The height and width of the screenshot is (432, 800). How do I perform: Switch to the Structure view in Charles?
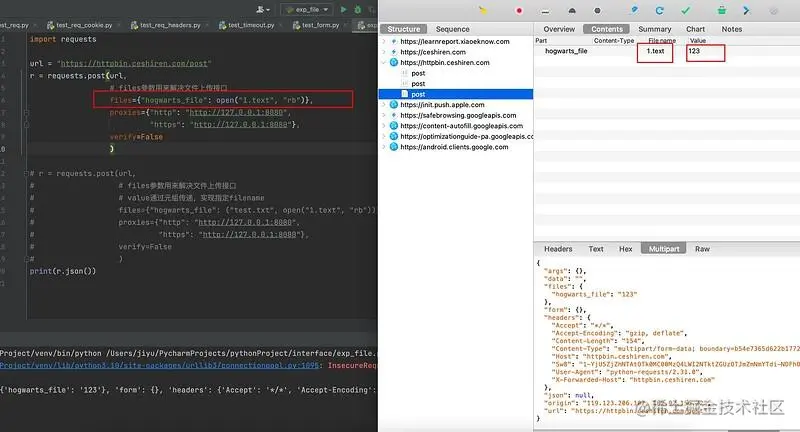tap(403, 29)
